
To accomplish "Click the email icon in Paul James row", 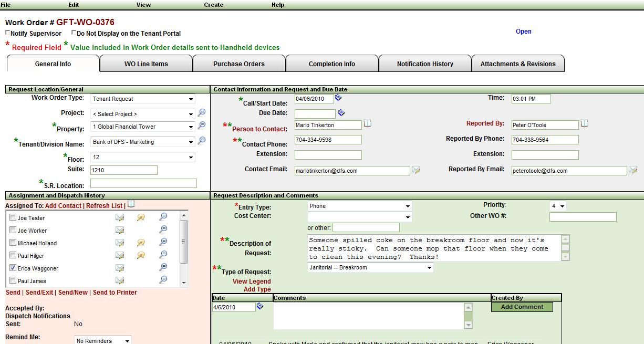I will 120,280.
